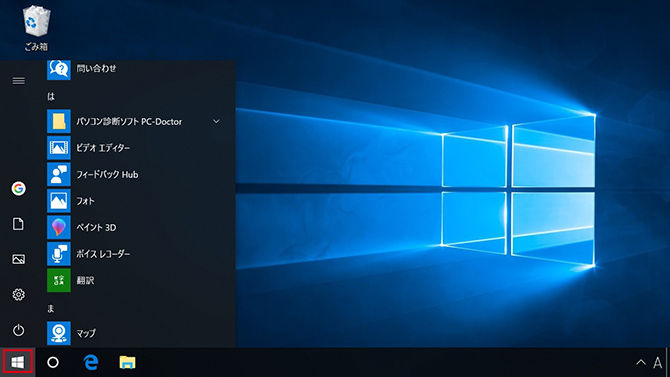Expand the PC-Doctor folder chevron

click(216, 121)
